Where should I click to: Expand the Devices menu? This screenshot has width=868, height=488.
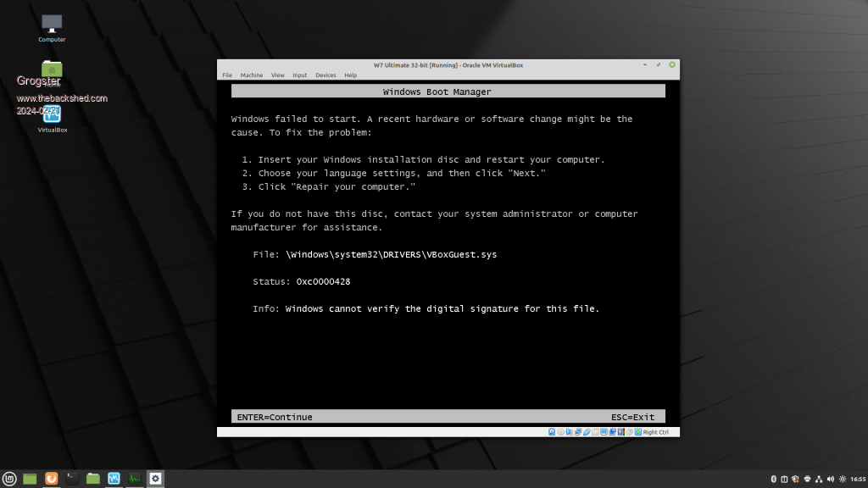[325, 75]
